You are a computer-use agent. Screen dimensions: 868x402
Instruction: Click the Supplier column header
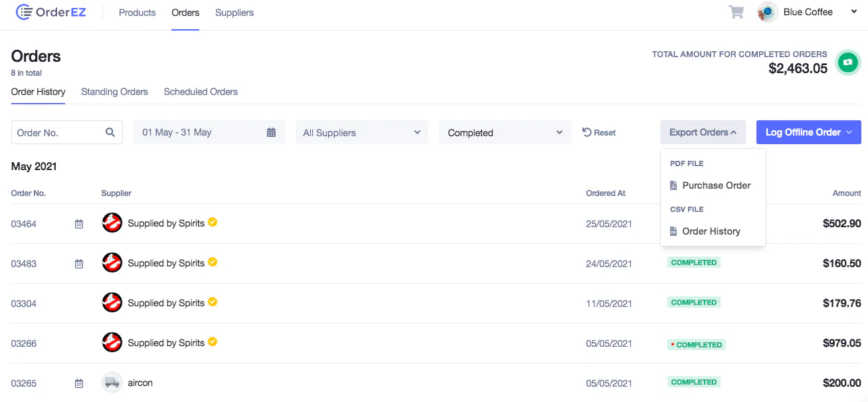point(116,193)
